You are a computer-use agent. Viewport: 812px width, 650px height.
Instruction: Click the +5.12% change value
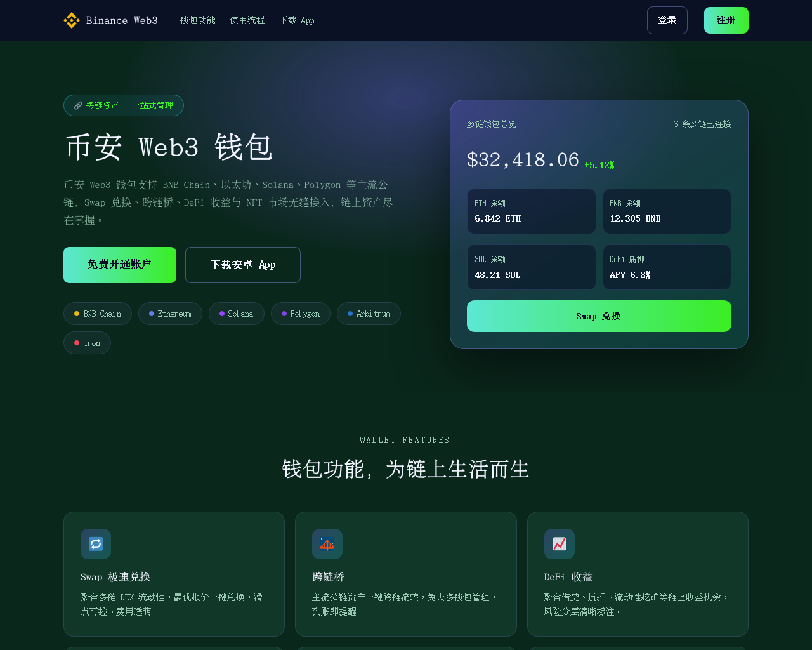(x=599, y=165)
